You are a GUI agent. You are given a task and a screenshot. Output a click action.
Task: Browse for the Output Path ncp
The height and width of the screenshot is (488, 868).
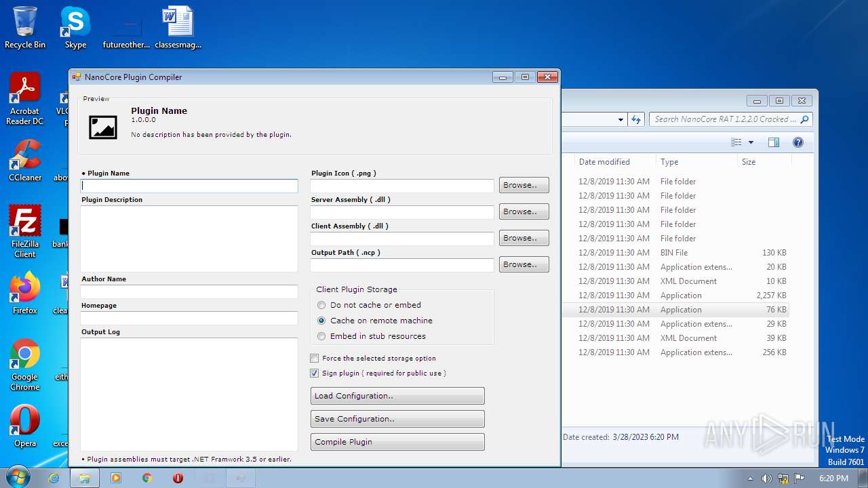click(x=524, y=264)
